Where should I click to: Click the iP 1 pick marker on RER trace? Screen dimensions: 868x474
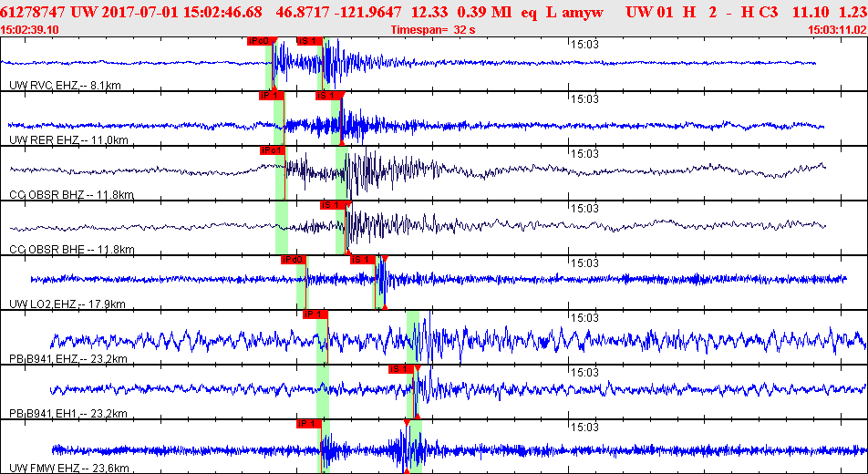(272, 96)
